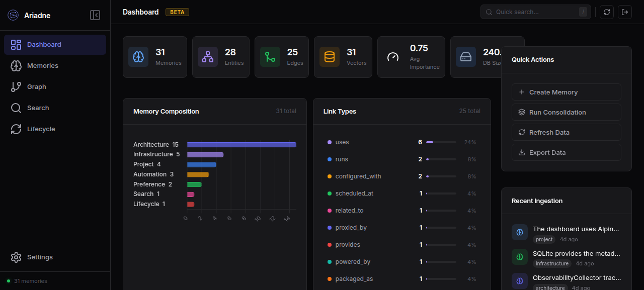Image resolution: width=644 pixels, height=290 pixels.
Task: Click the plus icon on Create Memory
Action: click(522, 92)
